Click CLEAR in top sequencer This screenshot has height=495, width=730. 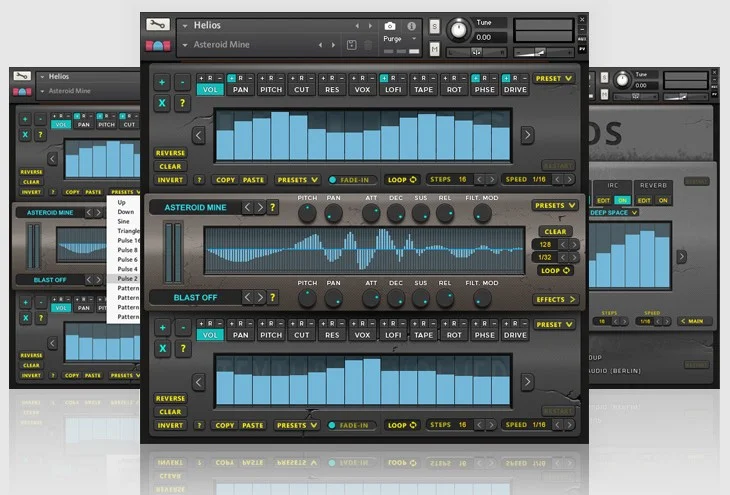170,166
